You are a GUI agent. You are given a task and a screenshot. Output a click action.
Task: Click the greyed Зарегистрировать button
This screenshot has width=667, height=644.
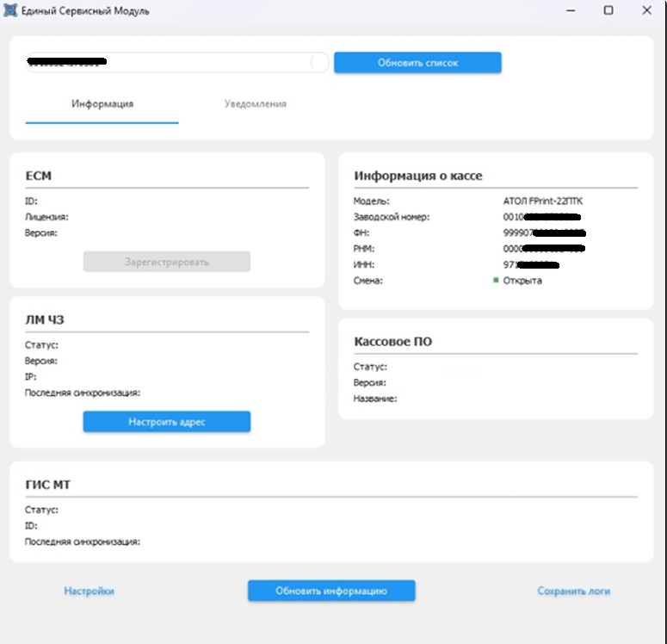[x=167, y=262]
